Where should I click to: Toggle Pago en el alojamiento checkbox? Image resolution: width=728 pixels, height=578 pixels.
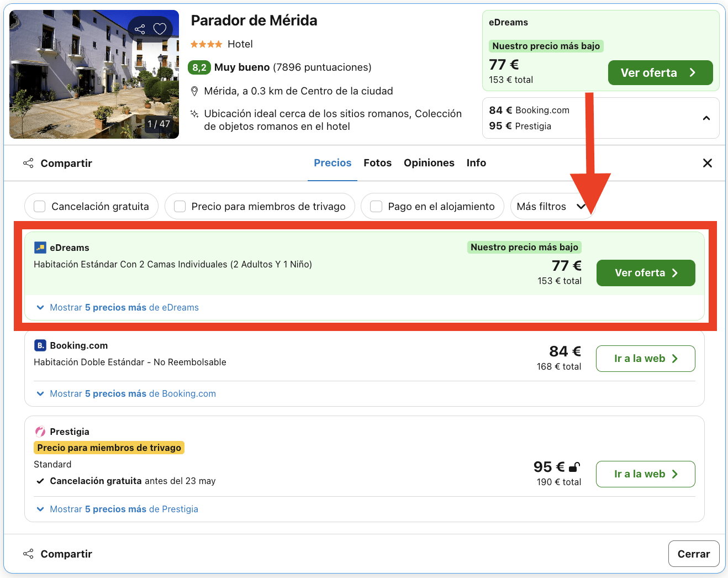pos(376,206)
